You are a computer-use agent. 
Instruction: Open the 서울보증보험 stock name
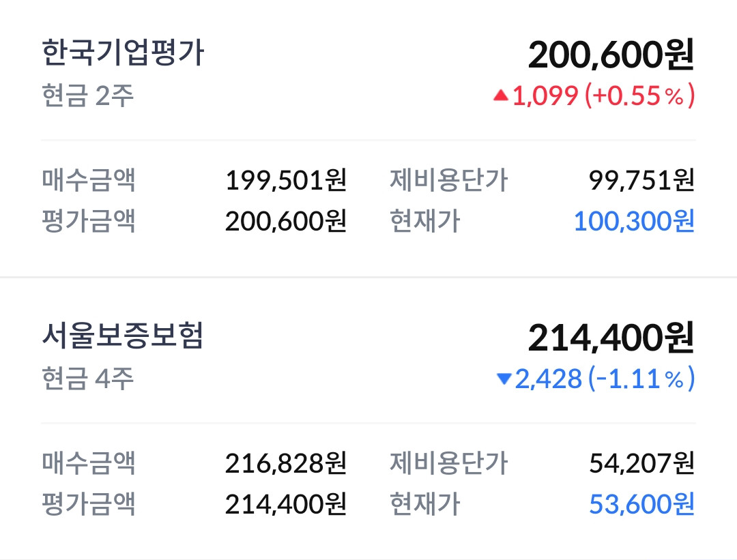123,336
